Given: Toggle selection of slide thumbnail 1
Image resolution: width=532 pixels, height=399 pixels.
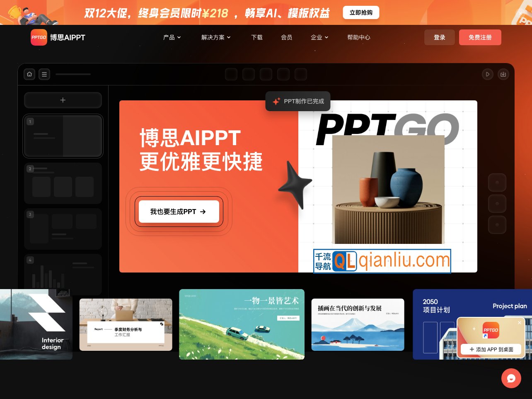Looking at the screenshot, I should tap(63, 136).
